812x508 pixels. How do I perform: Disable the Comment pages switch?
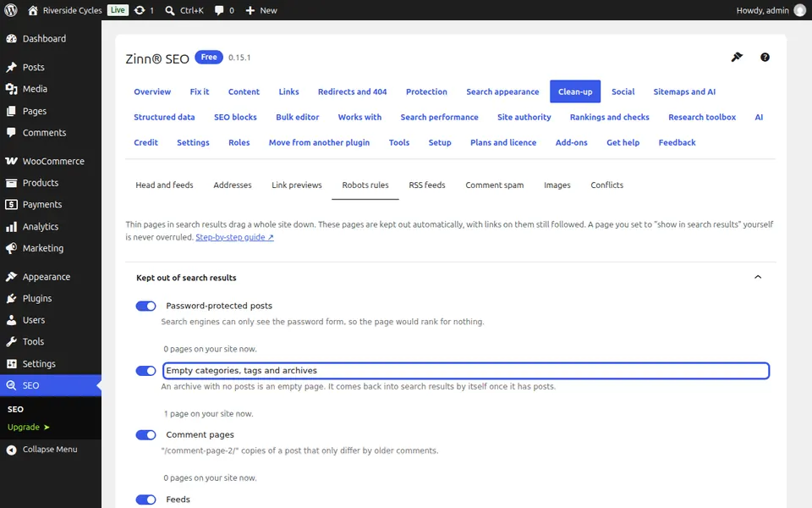[145, 435]
